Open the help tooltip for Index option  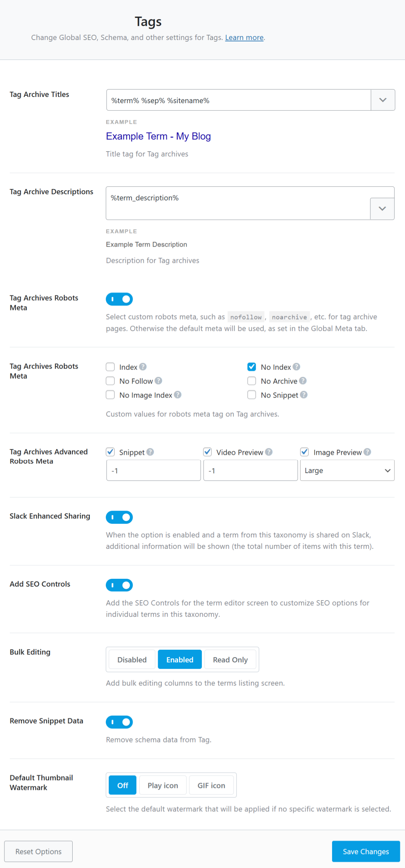(x=142, y=367)
